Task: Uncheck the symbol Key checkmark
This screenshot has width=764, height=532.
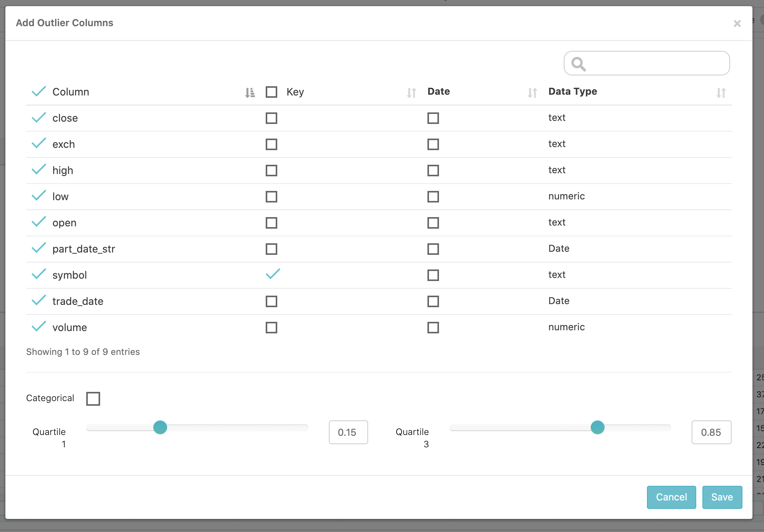Action: click(273, 274)
